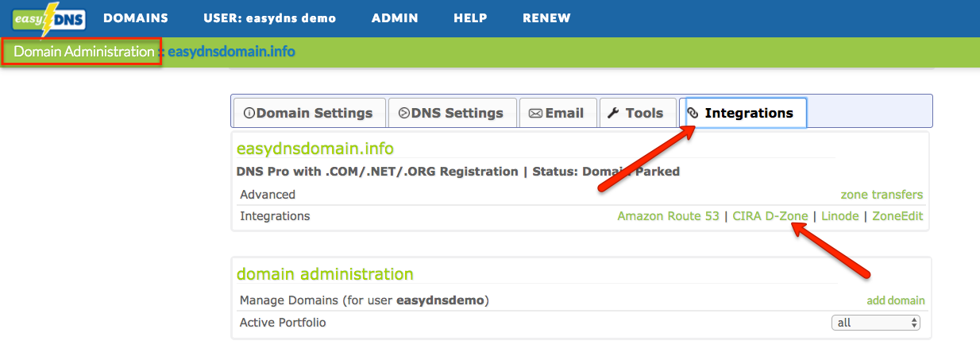The width and height of the screenshot is (980, 360).
Task: Click the wrench icon on Tools tab
Action: [613, 113]
